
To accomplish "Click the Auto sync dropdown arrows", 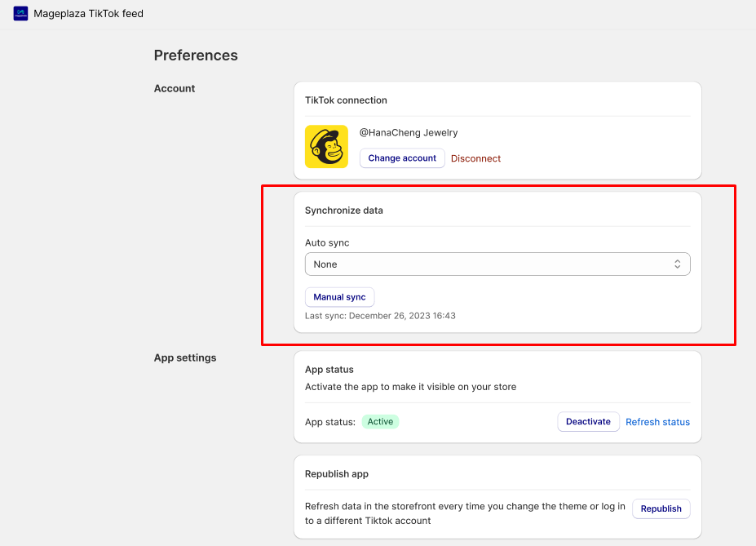I will pyautogui.click(x=678, y=264).
